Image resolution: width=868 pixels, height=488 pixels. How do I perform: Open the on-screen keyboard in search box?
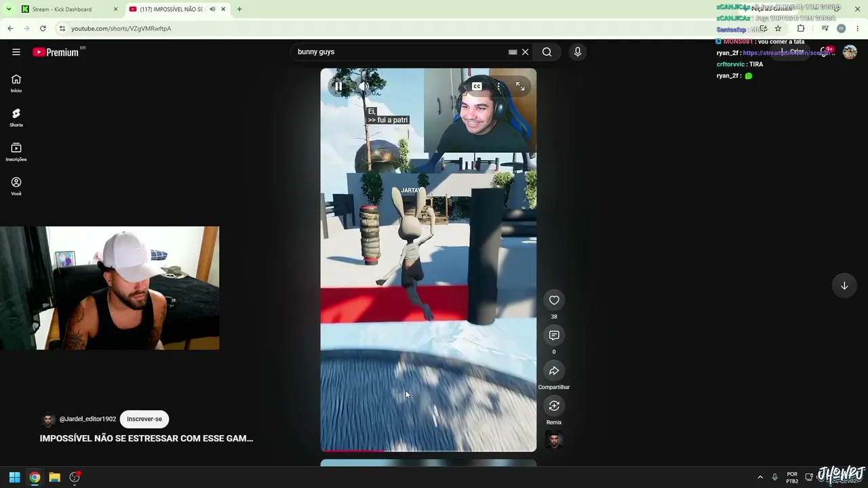coord(513,52)
